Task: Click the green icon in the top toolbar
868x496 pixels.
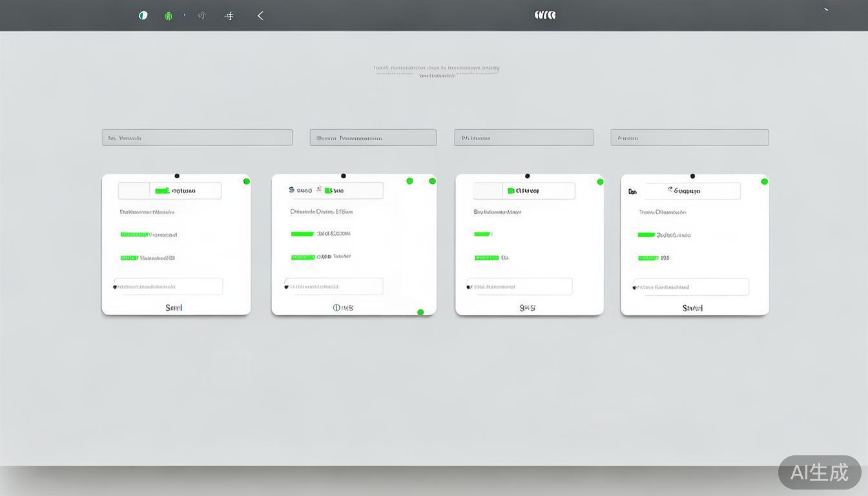Action: 169,16
